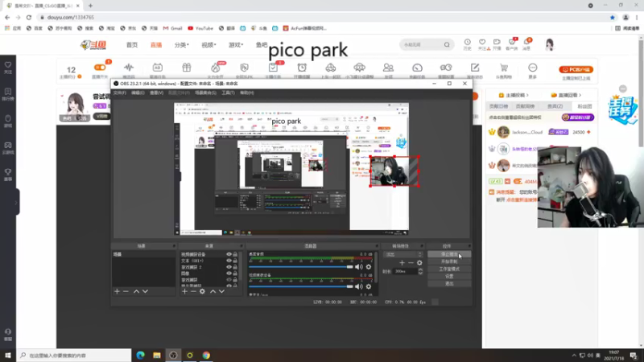Screen dimensions: 644x362
Task: Click the AD icon in Douyu toolbar
Action: tap(157, 68)
